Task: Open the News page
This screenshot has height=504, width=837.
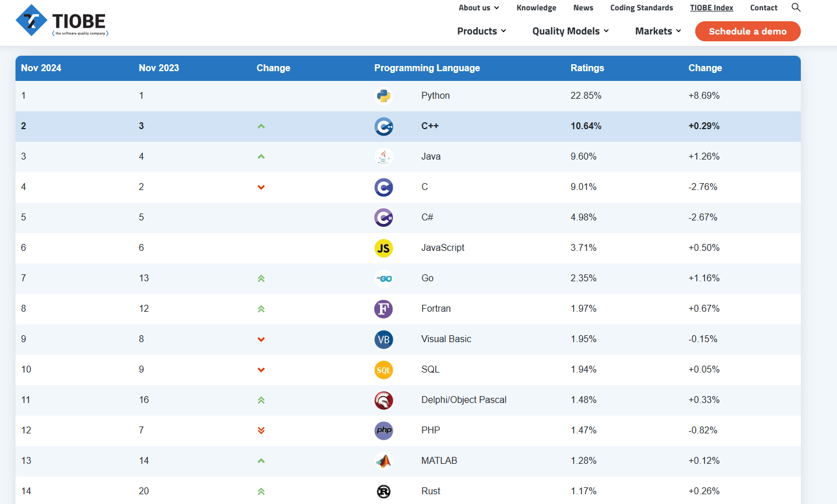Action: [583, 7]
